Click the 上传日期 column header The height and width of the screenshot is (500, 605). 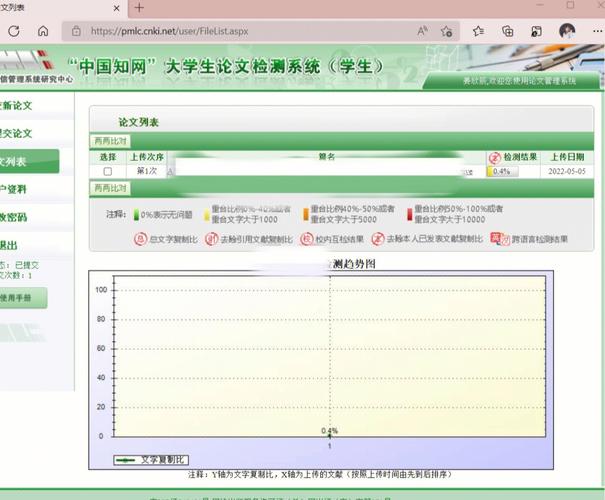pyautogui.click(x=567, y=157)
